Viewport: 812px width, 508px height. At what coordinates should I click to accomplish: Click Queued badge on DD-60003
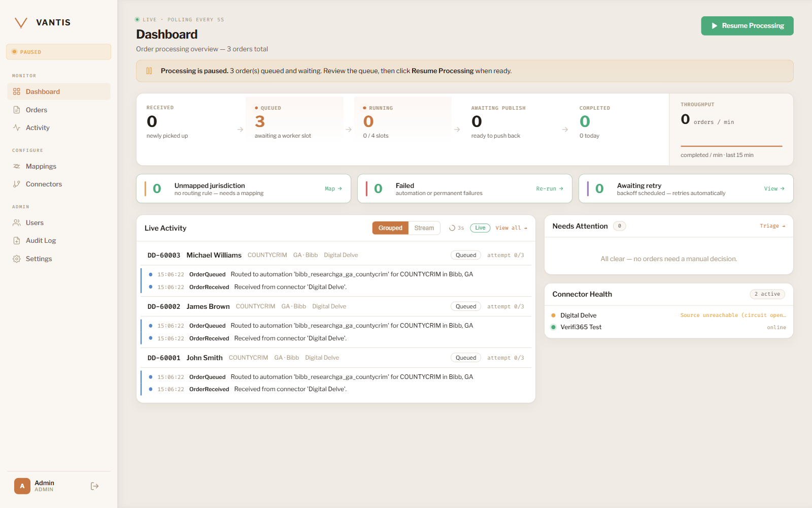point(466,255)
